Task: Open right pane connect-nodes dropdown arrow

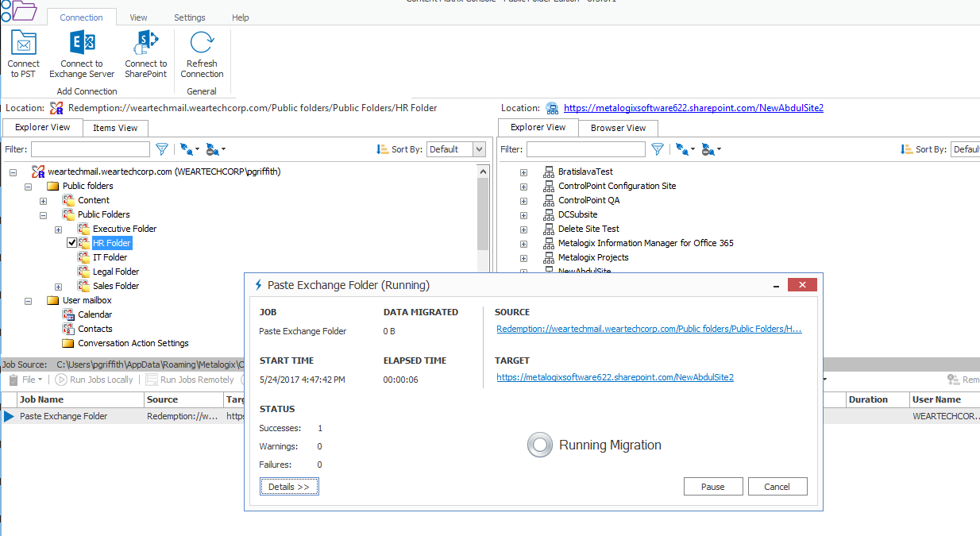Action: [693, 149]
